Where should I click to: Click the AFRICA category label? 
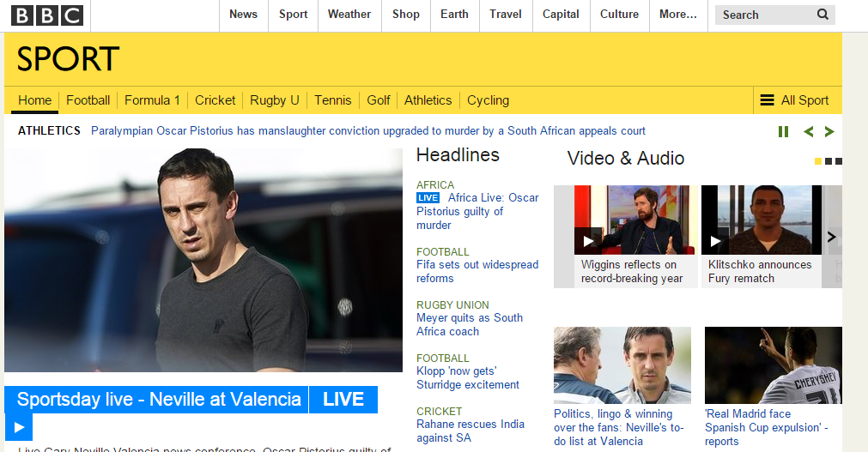click(435, 184)
